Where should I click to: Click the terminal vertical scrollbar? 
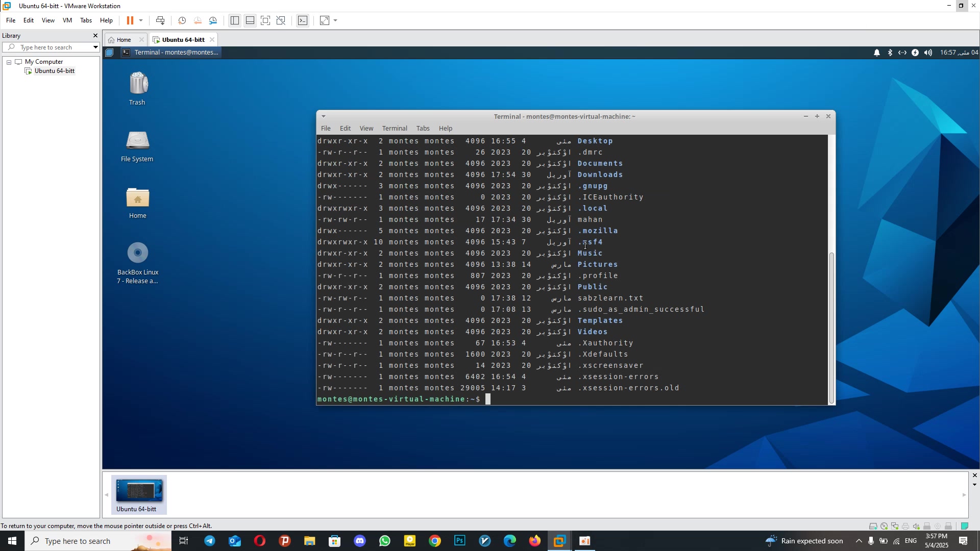point(831,327)
